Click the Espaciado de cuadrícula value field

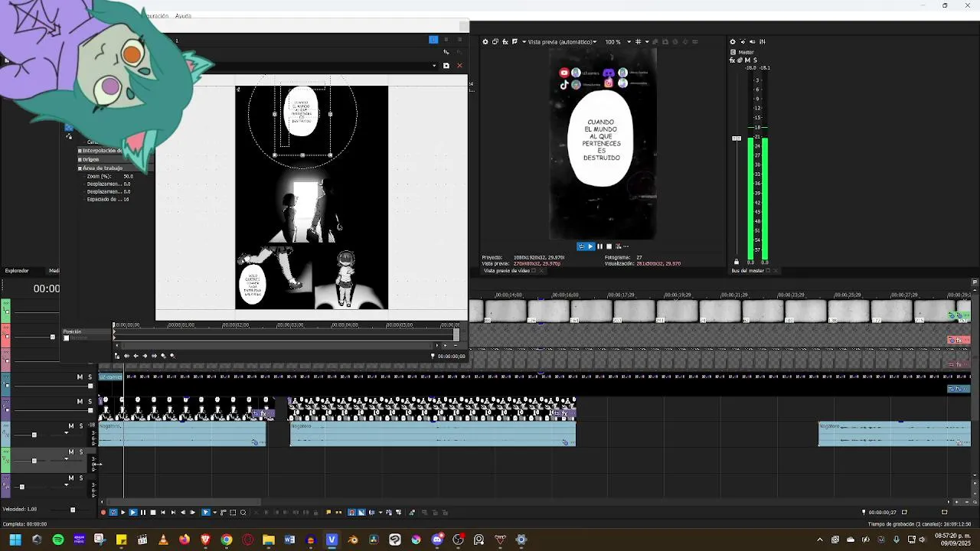point(126,199)
